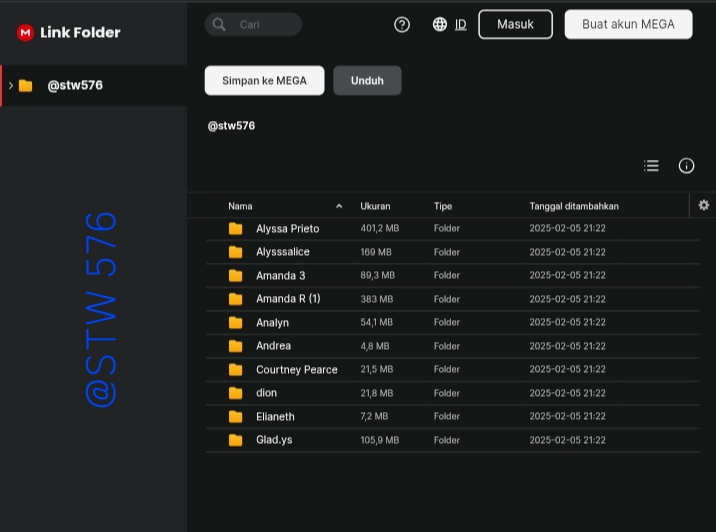Switch to list view icon
Screen dimensions: 716x532
651,166
